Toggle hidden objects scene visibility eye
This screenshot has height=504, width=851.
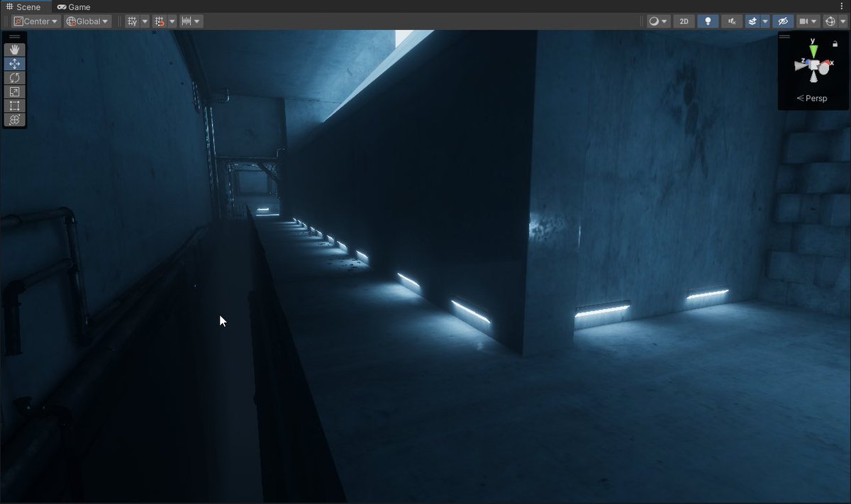tap(782, 21)
